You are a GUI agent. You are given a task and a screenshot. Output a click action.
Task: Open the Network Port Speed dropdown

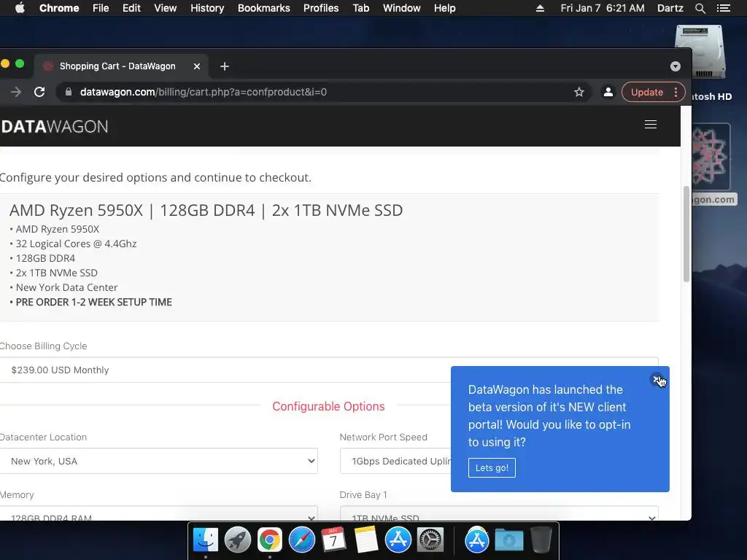coord(395,461)
